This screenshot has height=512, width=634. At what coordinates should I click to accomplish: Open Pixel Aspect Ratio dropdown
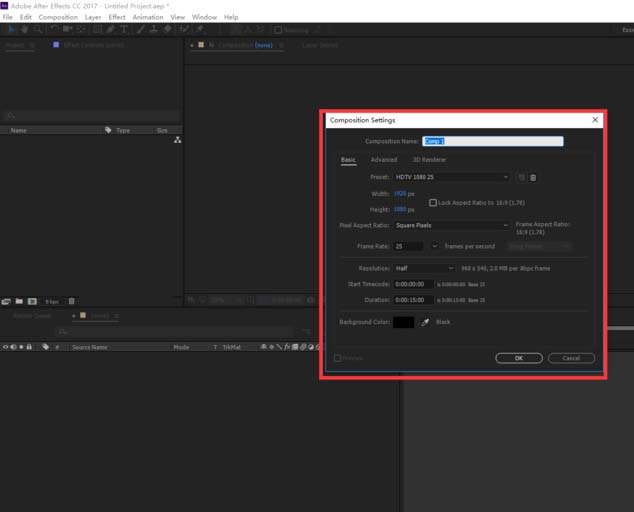(x=451, y=225)
